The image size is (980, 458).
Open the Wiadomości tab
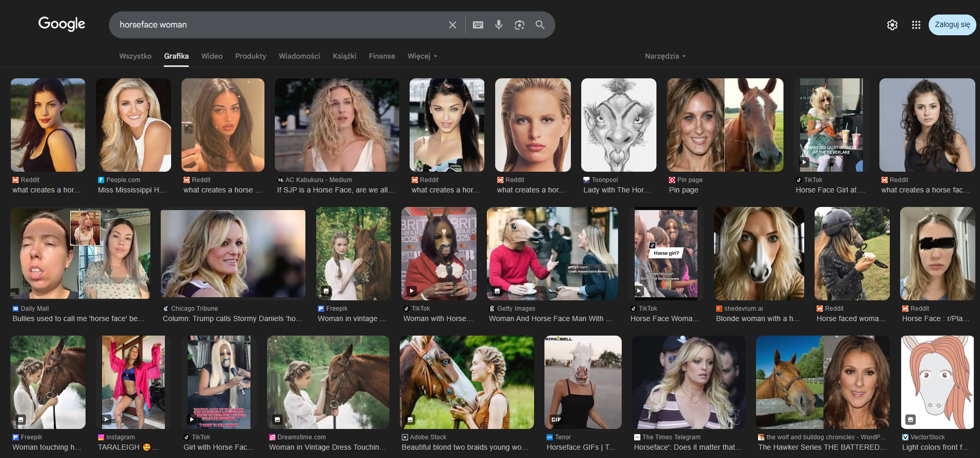[x=300, y=56]
